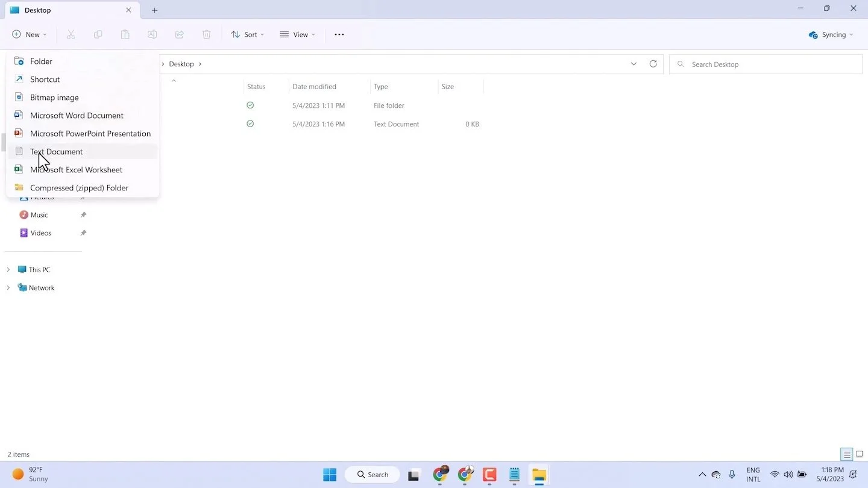
Task: Expand the Network tree node
Action: [x=8, y=288]
